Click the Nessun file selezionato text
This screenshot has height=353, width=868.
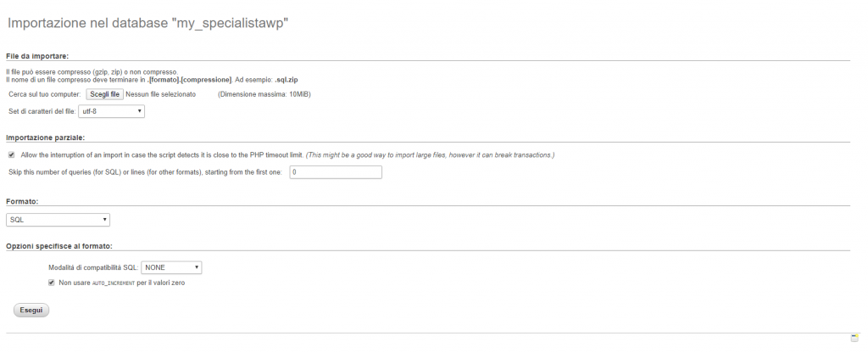click(161, 94)
